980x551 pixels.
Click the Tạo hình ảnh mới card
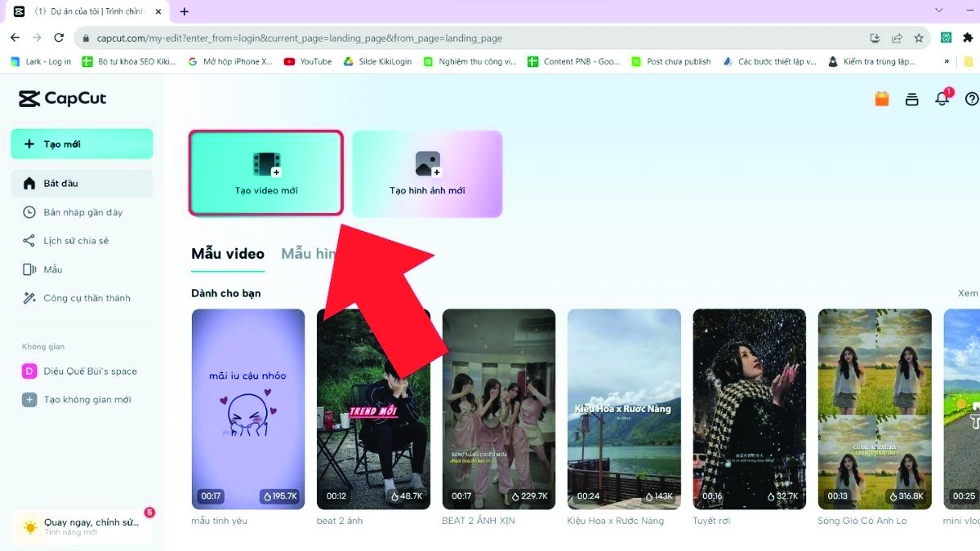(427, 173)
